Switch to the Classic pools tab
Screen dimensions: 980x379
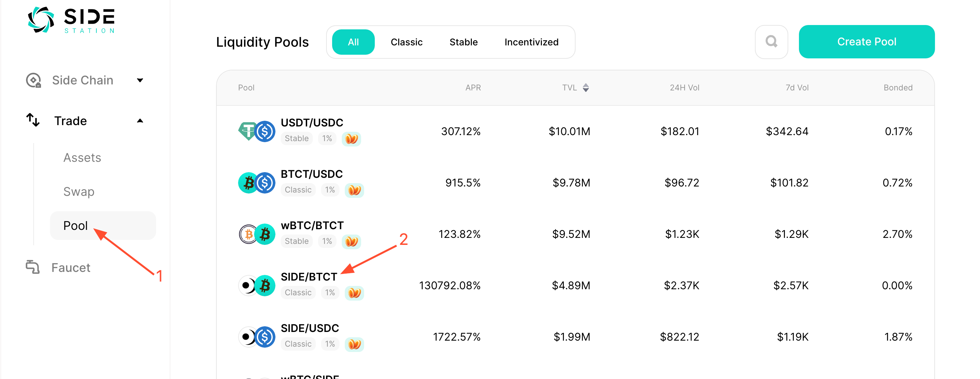tap(406, 42)
